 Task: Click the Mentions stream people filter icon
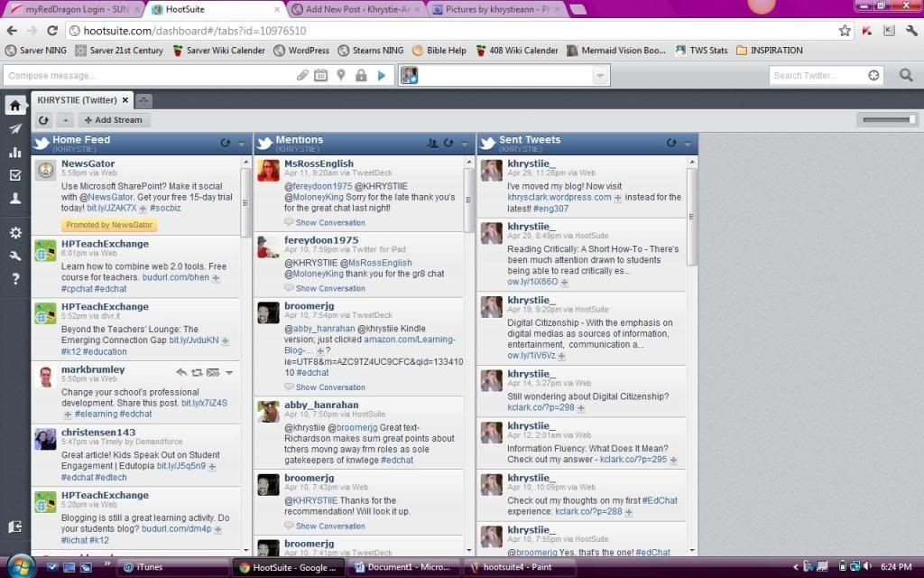click(x=432, y=143)
